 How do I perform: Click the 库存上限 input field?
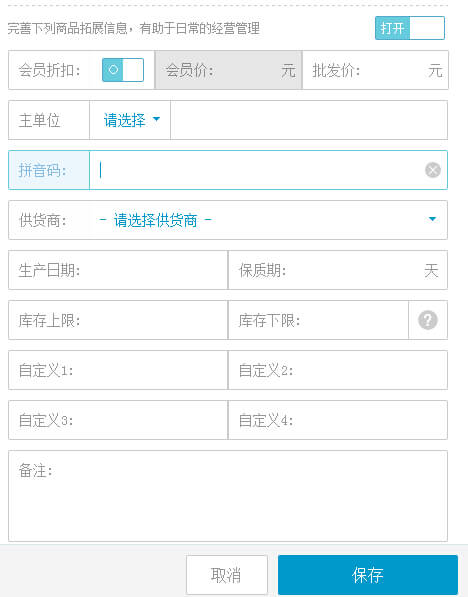coord(118,320)
